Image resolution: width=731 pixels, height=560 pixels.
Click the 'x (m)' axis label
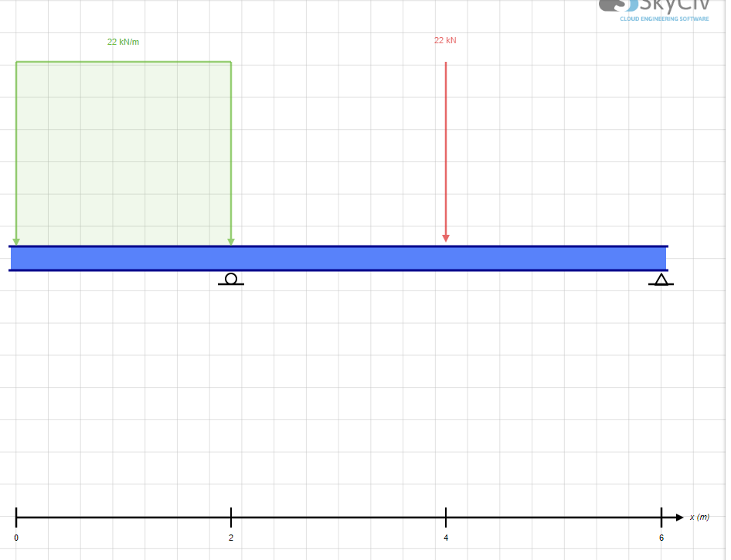coord(699,518)
